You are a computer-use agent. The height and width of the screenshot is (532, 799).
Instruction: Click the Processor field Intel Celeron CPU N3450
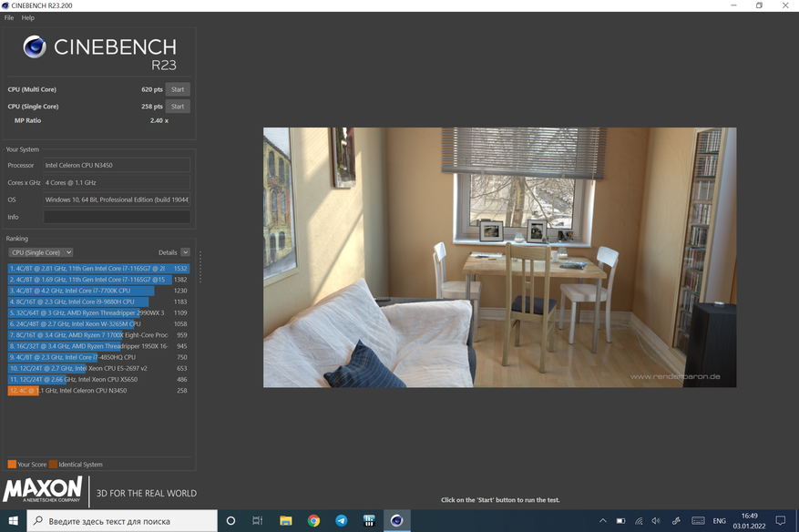[117, 165]
